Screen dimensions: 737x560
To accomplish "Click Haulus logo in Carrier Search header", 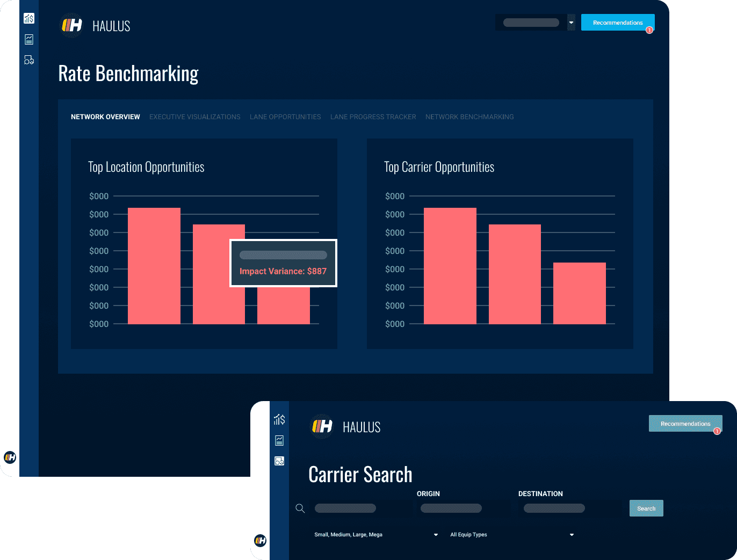I will tap(322, 426).
